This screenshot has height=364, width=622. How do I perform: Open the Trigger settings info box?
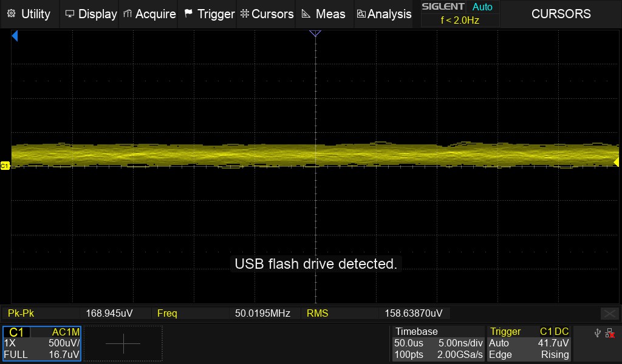[528, 343]
